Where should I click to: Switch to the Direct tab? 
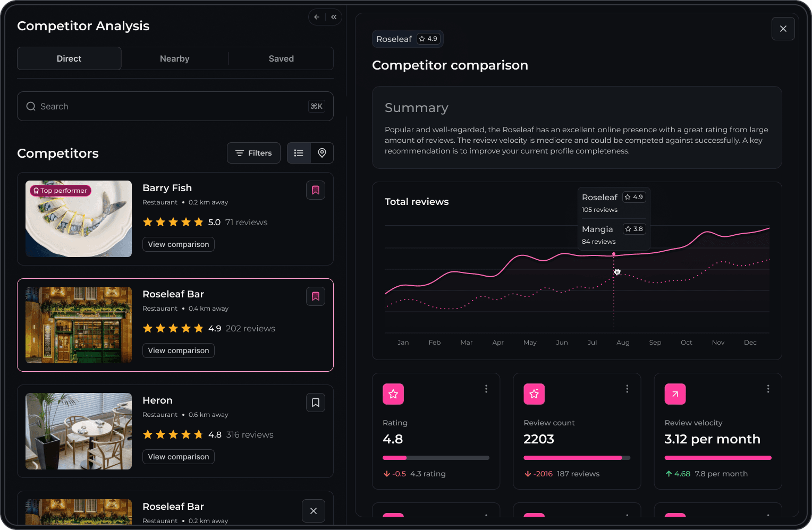click(x=69, y=58)
